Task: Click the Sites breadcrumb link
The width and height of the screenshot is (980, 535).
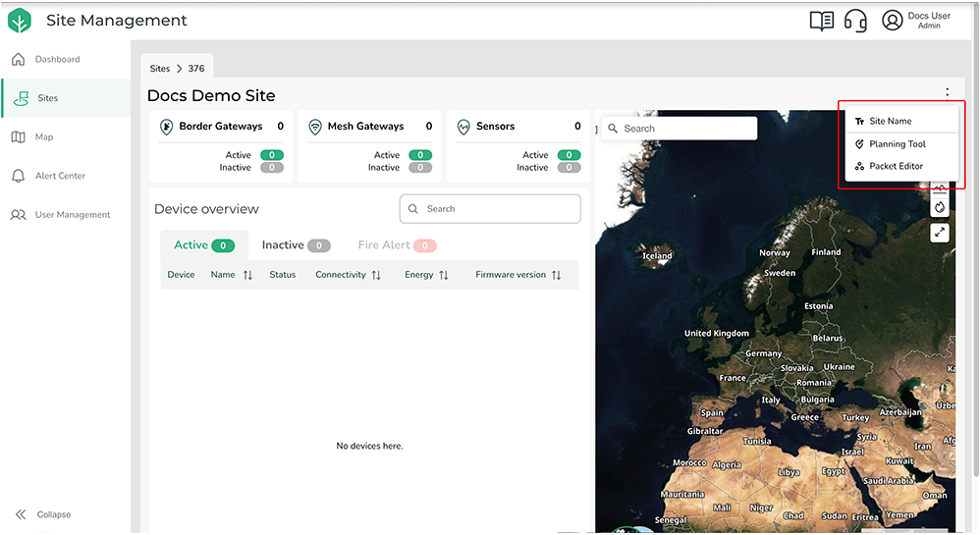Action: click(x=159, y=69)
